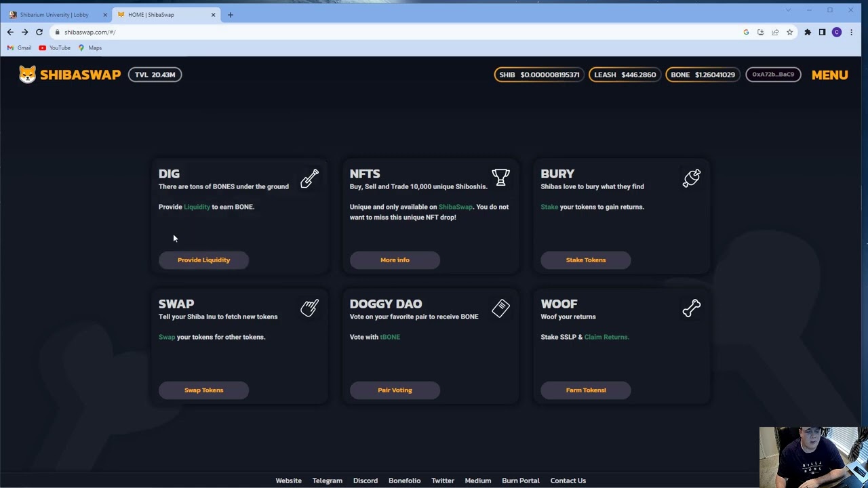This screenshot has width=868, height=488.
Task: Share this page via the share icon
Action: (x=775, y=32)
